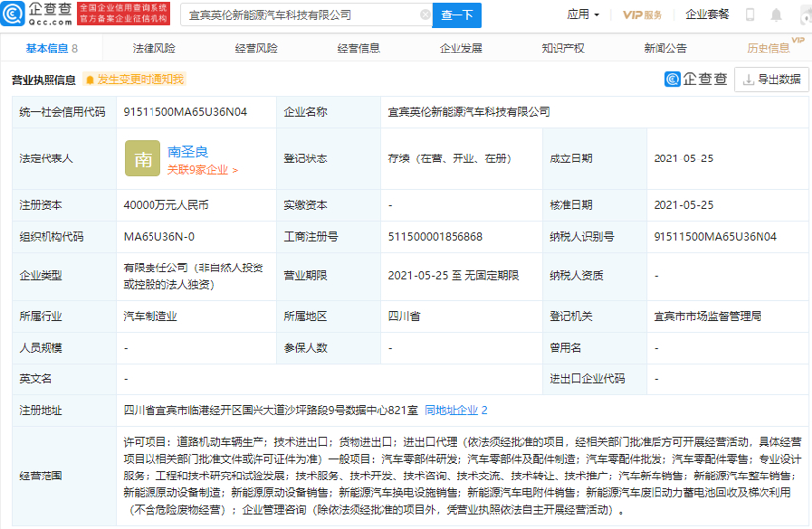The height and width of the screenshot is (529, 812).
Task: Open the 同地址企业 2 link
Action: (456, 410)
